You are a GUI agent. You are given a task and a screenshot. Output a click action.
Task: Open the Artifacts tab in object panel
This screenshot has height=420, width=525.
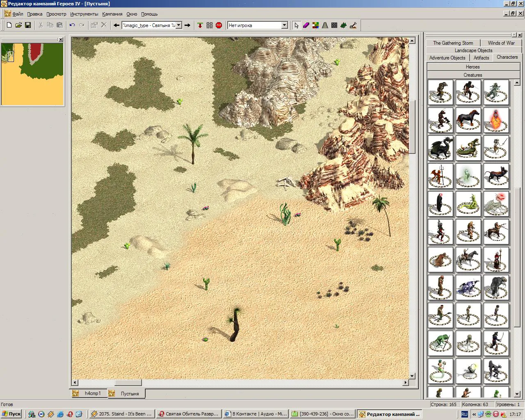tap(481, 58)
